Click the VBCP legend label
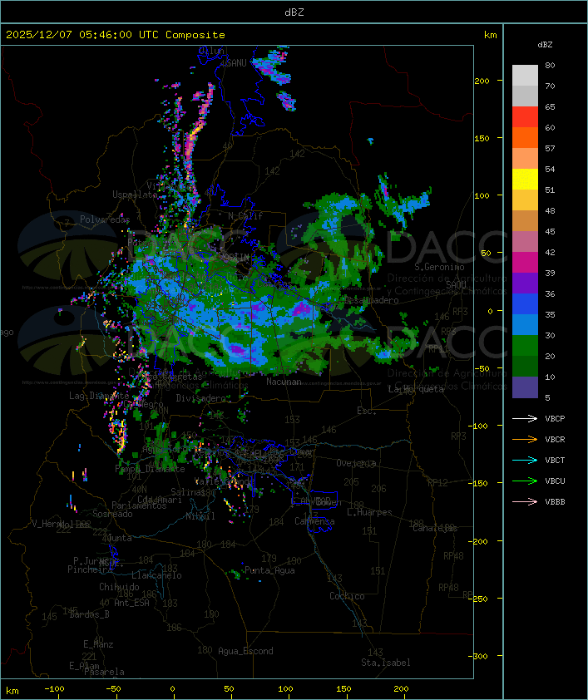588x700 pixels. (x=555, y=419)
